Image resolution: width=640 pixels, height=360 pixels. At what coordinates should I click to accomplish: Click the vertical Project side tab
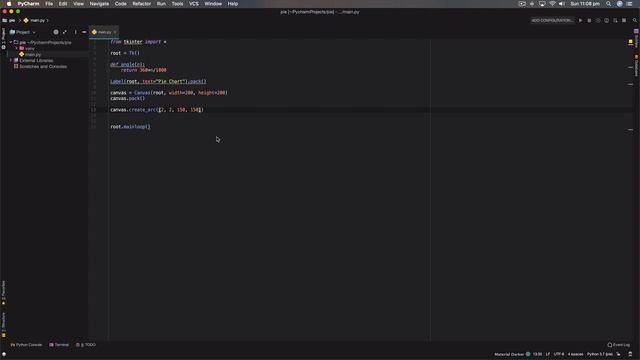[4, 38]
